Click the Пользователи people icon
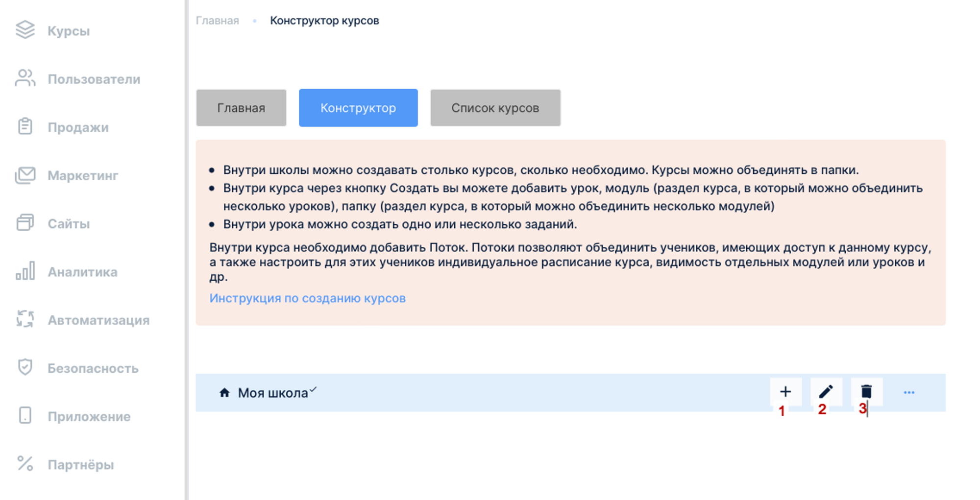 [x=25, y=78]
